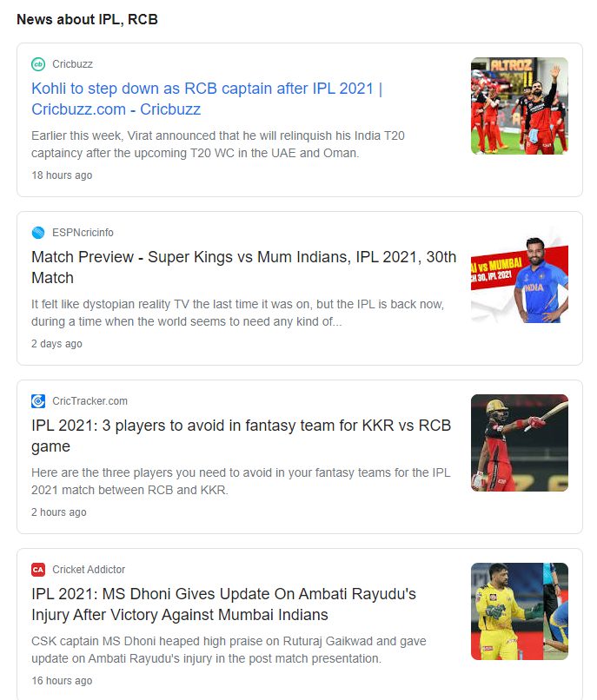This screenshot has width=597, height=700.
Task: Click the CricTracker.com source favicon
Action: pos(38,401)
